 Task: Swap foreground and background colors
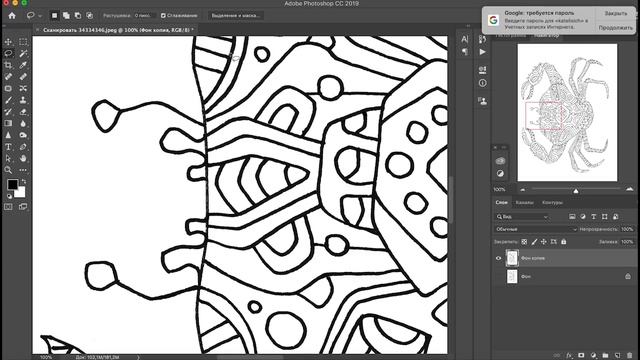click(24, 181)
